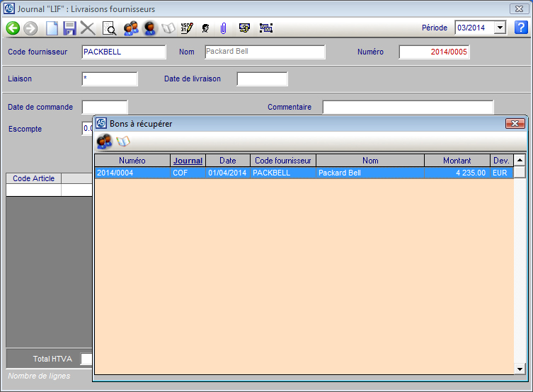Save the journal with the floppy disk icon
This screenshot has width=533, height=392.
[x=69, y=28]
